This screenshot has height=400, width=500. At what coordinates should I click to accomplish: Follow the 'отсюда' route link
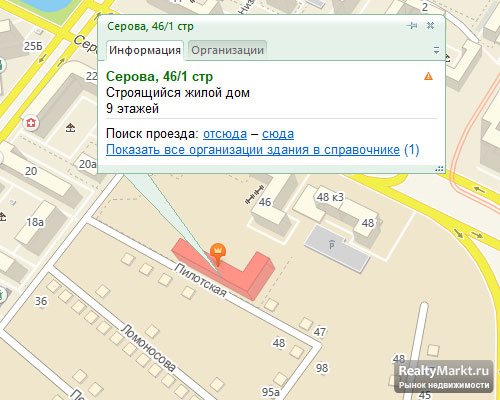[225, 134]
